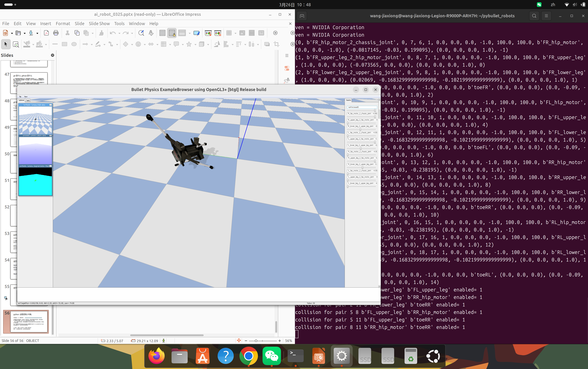Open Terminal from the dock

(x=296, y=356)
